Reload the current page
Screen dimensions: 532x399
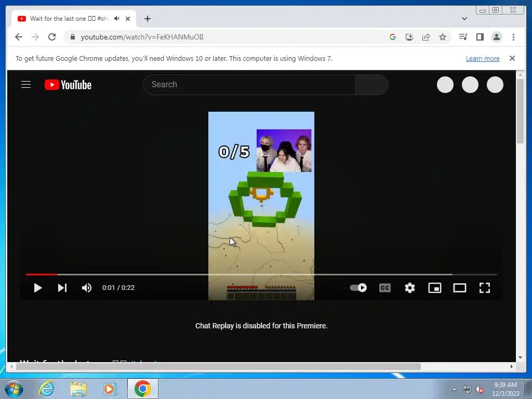[52, 37]
